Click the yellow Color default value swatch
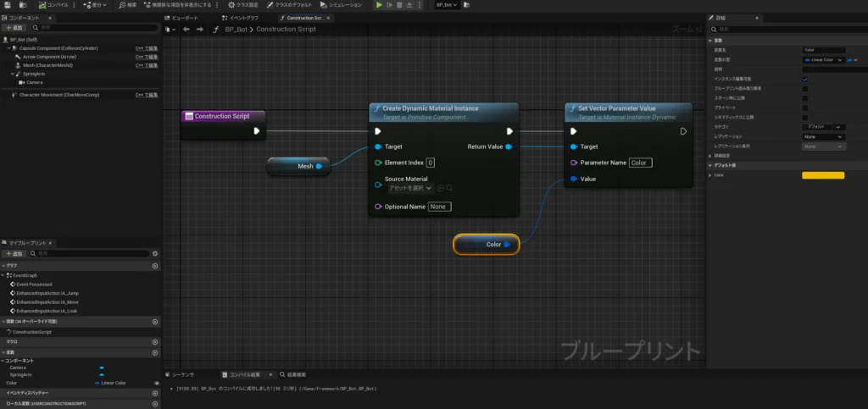 click(822, 175)
